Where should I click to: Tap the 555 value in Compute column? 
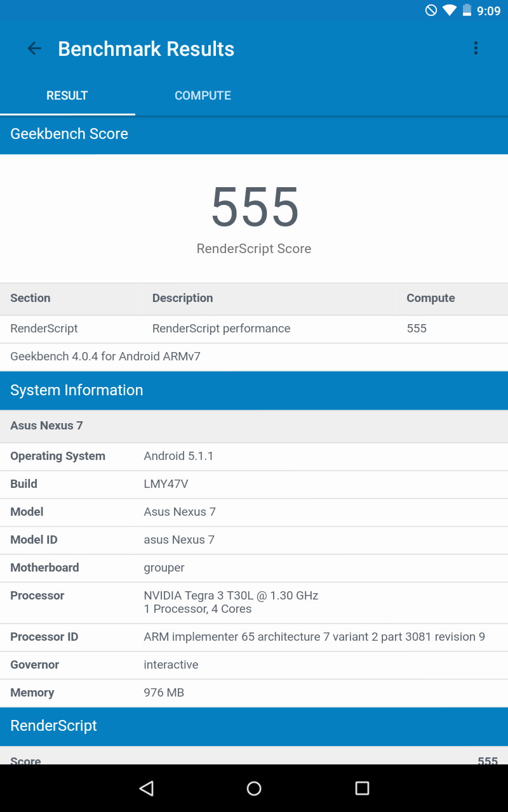click(417, 329)
